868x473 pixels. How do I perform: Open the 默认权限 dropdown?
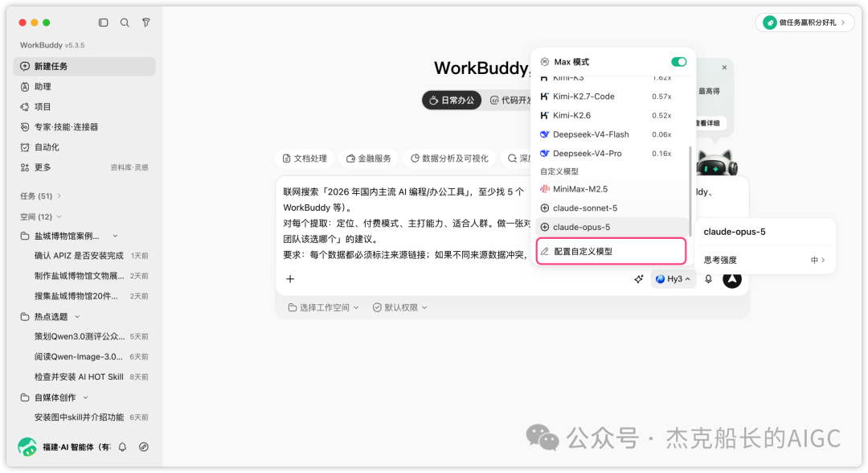click(x=399, y=308)
